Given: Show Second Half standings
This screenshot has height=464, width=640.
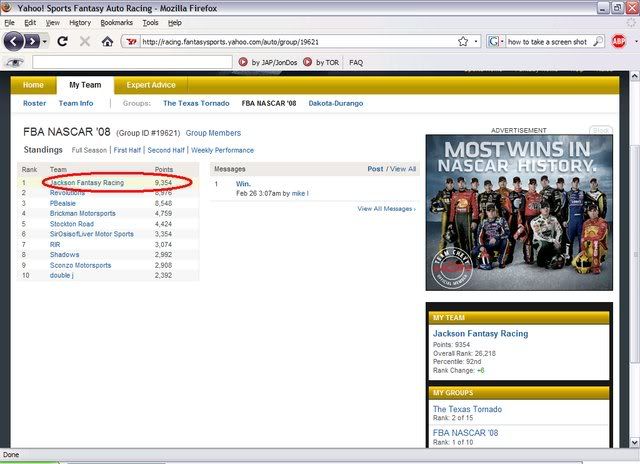Looking at the screenshot, I should tap(166, 150).
